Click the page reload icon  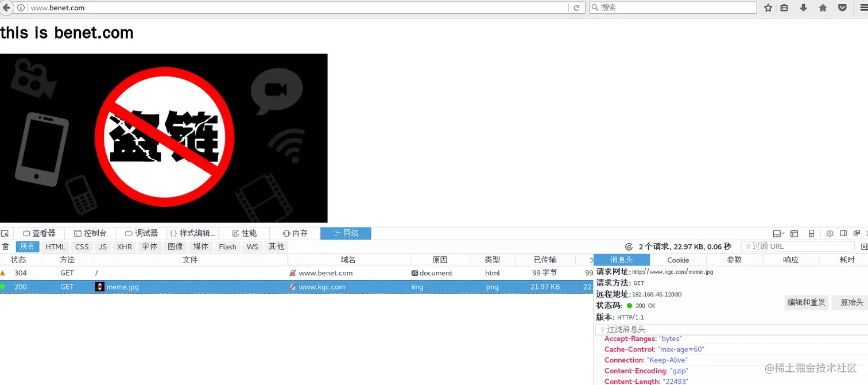coord(576,7)
